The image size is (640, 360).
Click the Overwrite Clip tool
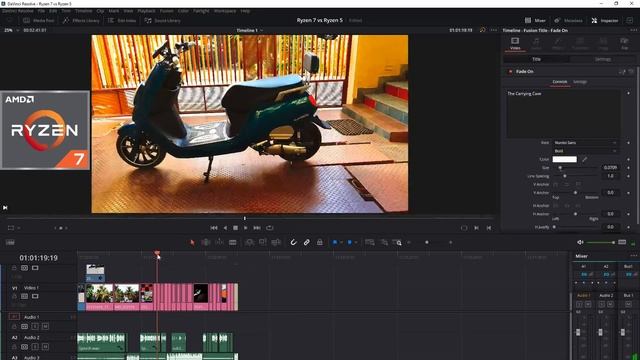coord(263,242)
